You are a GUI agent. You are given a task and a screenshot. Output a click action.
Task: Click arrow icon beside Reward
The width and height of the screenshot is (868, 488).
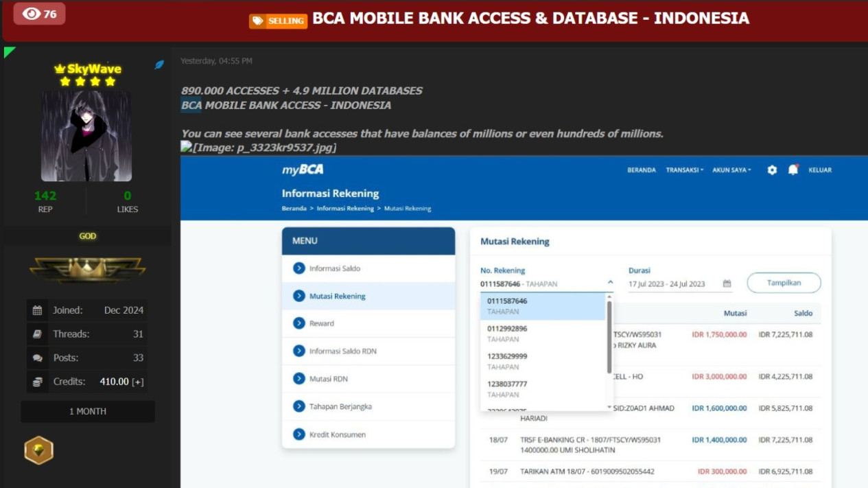pyautogui.click(x=299, y=323)
